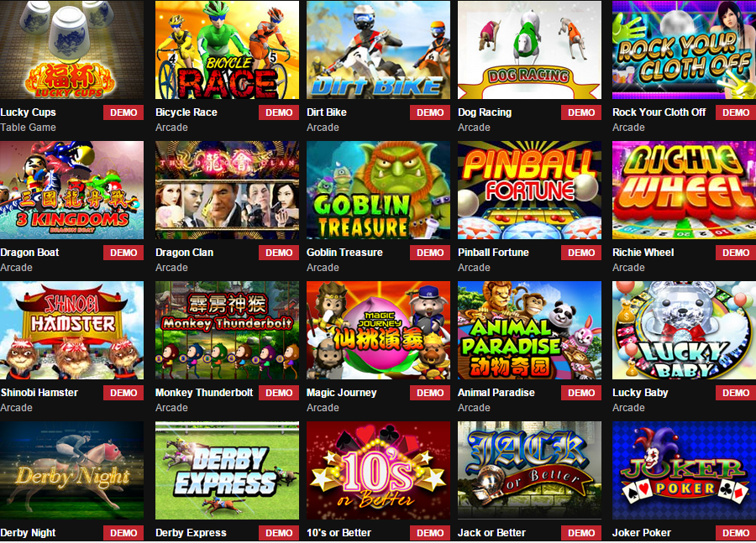Select the Bicycle Race game image
The height and width of the screenshot is (543, 756).
tap(227, 50)
